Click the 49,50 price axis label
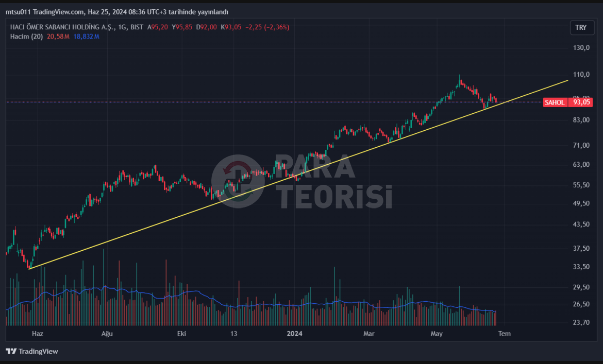 pos(581,203)
